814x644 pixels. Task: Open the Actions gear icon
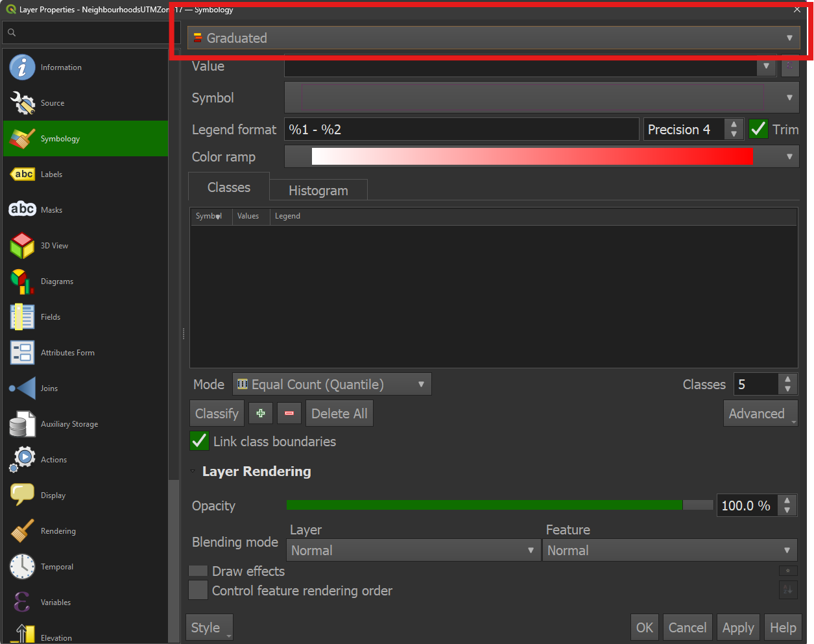(x=22, y=459)
